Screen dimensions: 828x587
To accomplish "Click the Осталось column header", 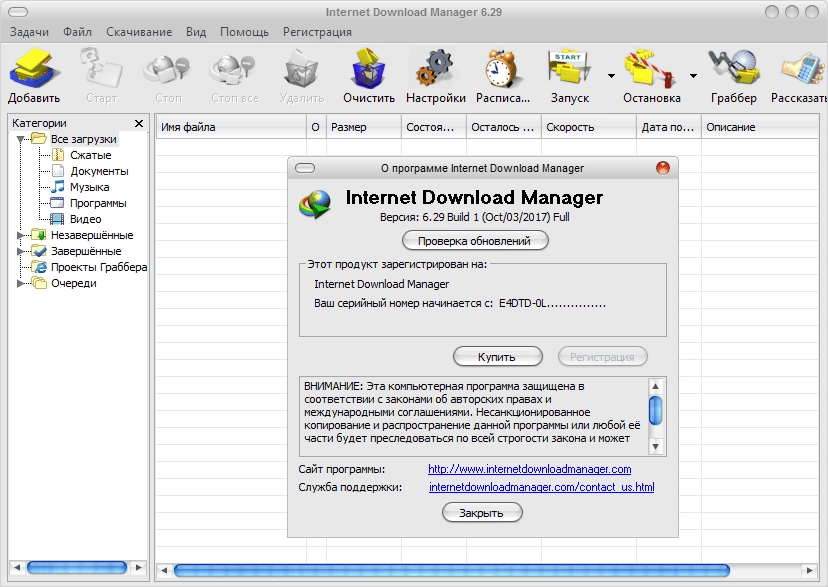I will click(x=504, y=127).
